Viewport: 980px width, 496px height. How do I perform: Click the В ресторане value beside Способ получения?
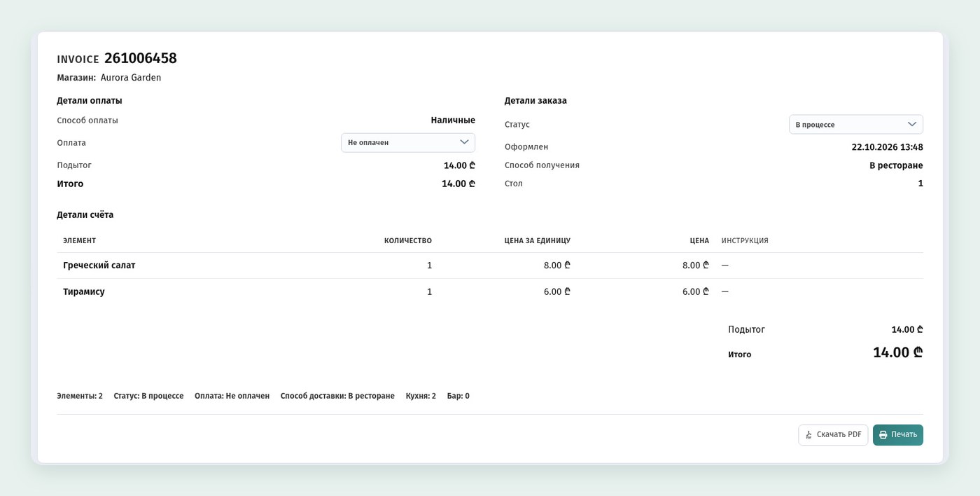pos(896,165)
